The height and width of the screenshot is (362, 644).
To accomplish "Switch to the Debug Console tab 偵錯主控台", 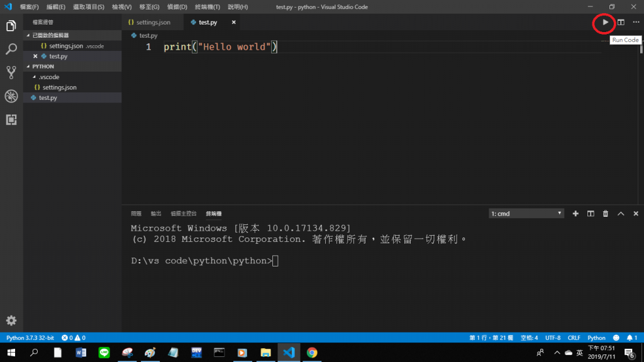I will click(184, 214).
